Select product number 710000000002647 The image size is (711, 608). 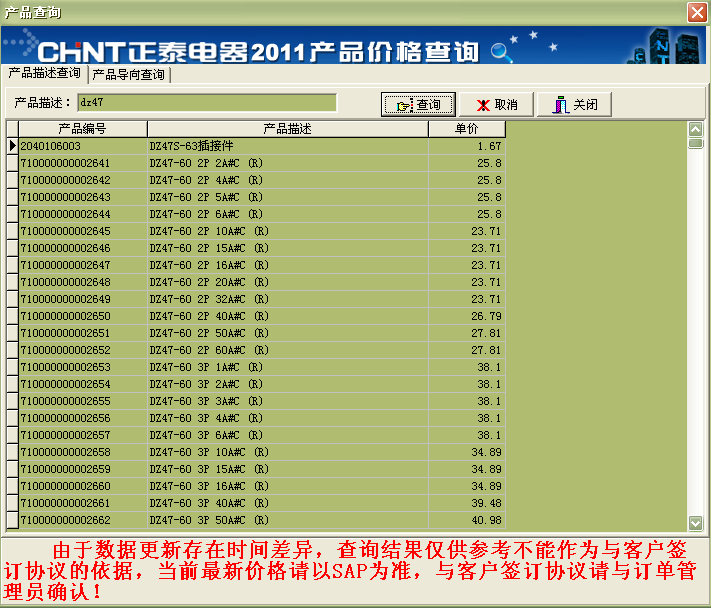coord(83,265)
